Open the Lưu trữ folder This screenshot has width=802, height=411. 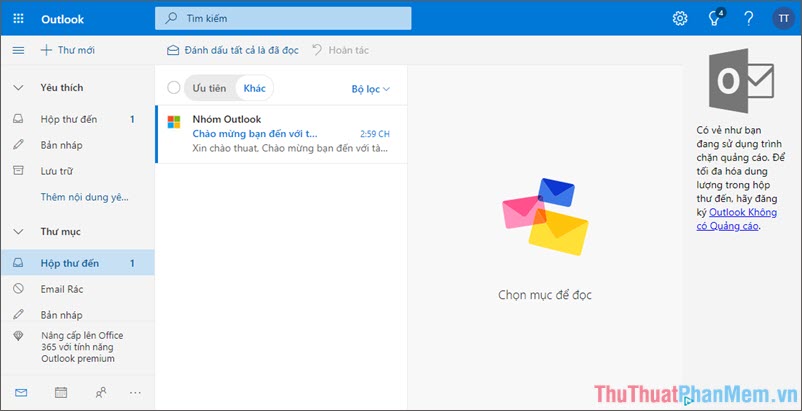[78, 171]
